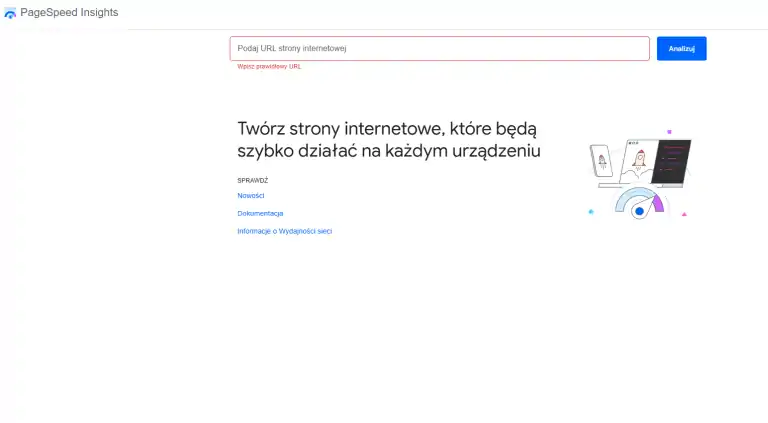Click the rocket and speedometer illustration
768x423 pixels.
(x=640, y=175)
